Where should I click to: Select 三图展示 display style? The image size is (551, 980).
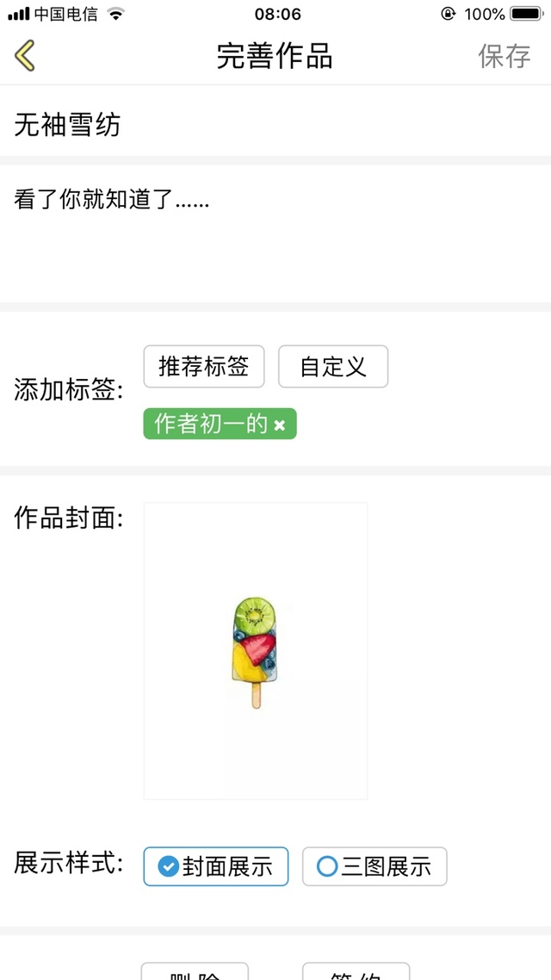point(375,866)
